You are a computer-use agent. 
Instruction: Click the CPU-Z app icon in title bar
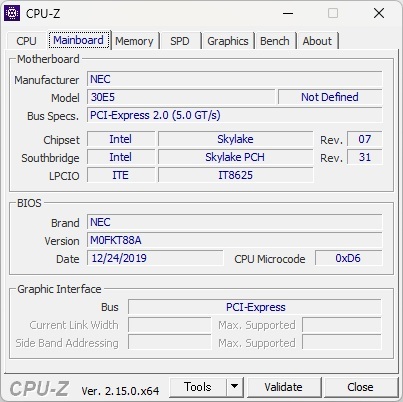[12, 13]
